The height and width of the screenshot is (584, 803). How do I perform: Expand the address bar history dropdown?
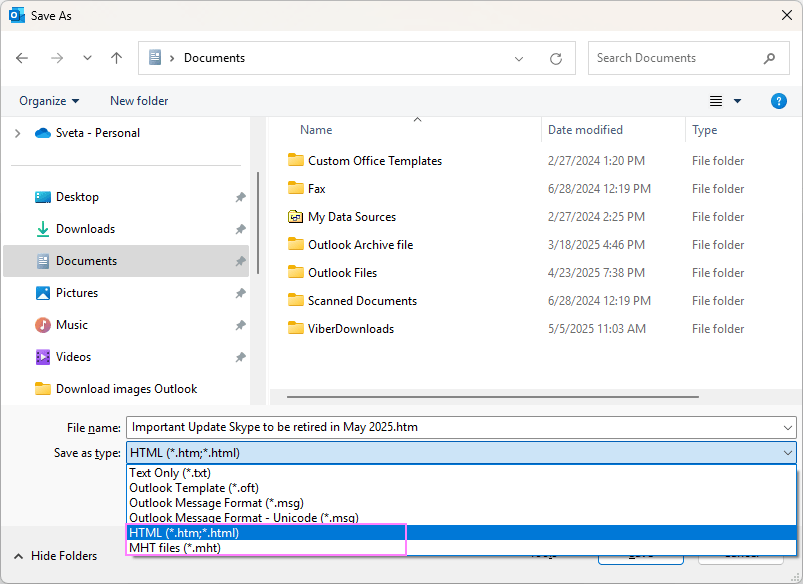(519, 58)
